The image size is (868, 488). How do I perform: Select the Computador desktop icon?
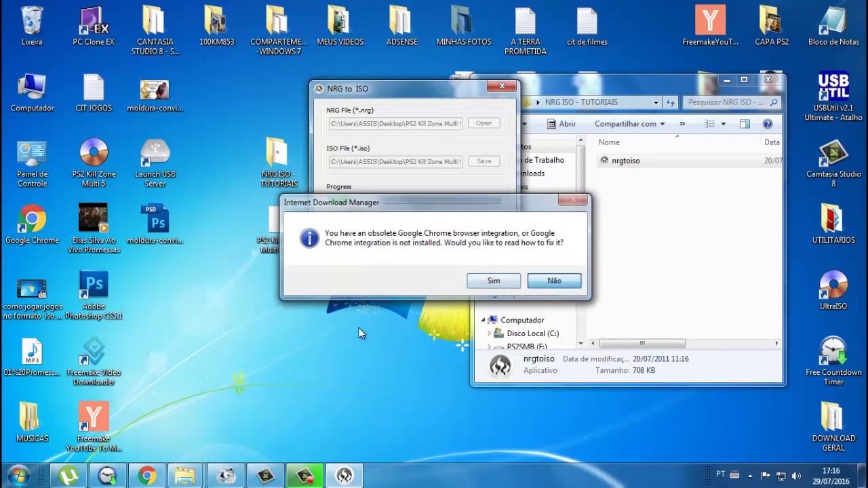pos(32,92)
